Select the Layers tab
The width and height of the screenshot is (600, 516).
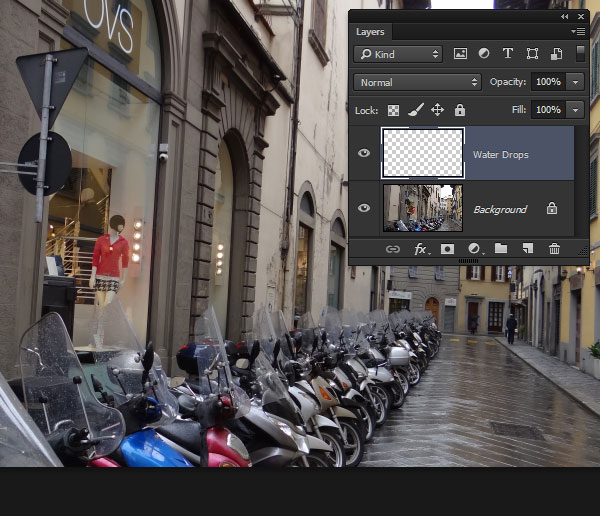[370, 32]
